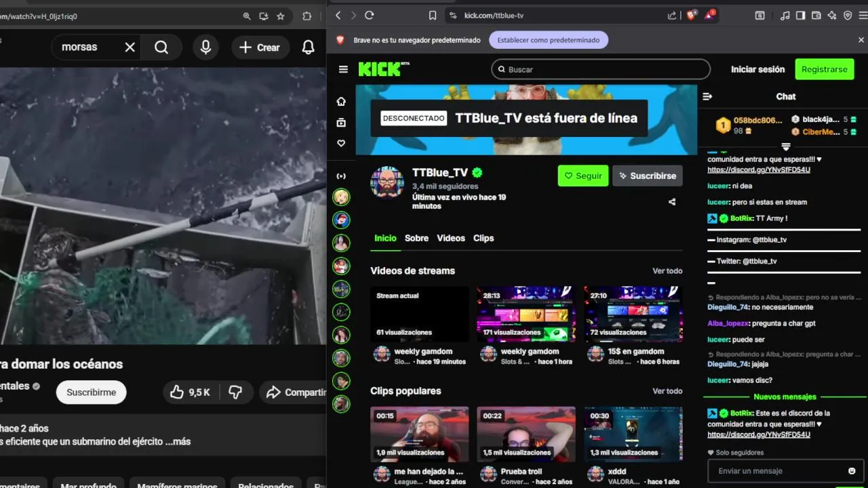Open Brave Shields lion icon
This screenshot has width=868, height=488.
click(x=692, y=16)
